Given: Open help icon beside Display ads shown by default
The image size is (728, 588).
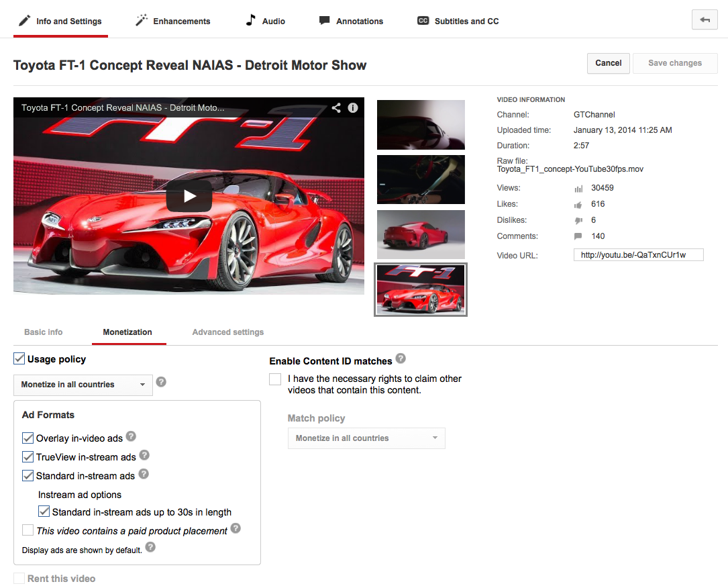Looking at the screenshot, I should coord(150,547).
